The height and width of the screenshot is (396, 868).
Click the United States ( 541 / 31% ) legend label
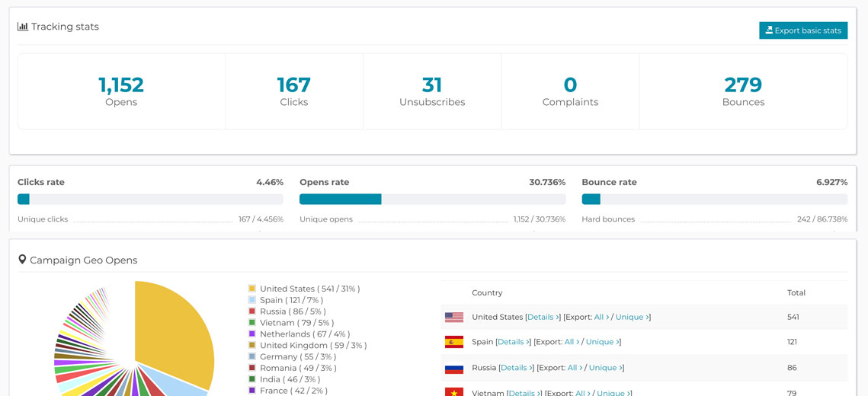click(310, 288)
